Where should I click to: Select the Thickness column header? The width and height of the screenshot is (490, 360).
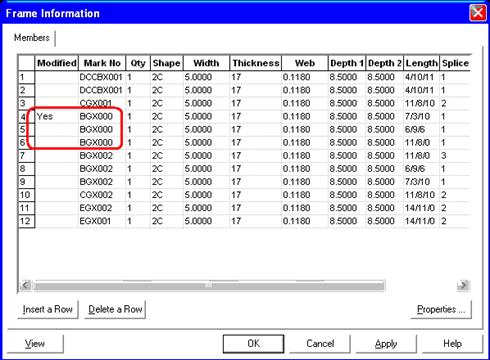[256, 63]
